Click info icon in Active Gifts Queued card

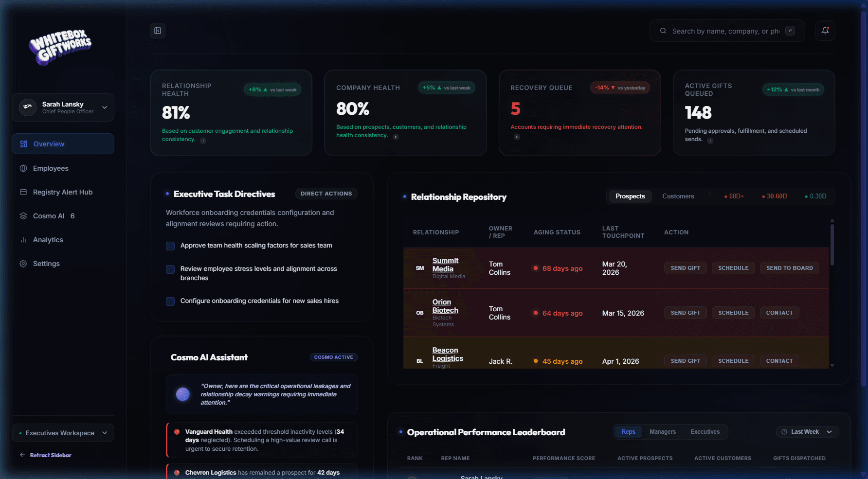pyautogui.click(x=710, y=141)
